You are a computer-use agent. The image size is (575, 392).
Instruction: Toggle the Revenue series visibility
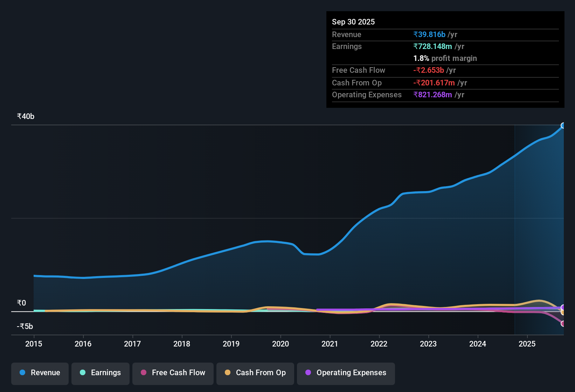tap(40, 373)
